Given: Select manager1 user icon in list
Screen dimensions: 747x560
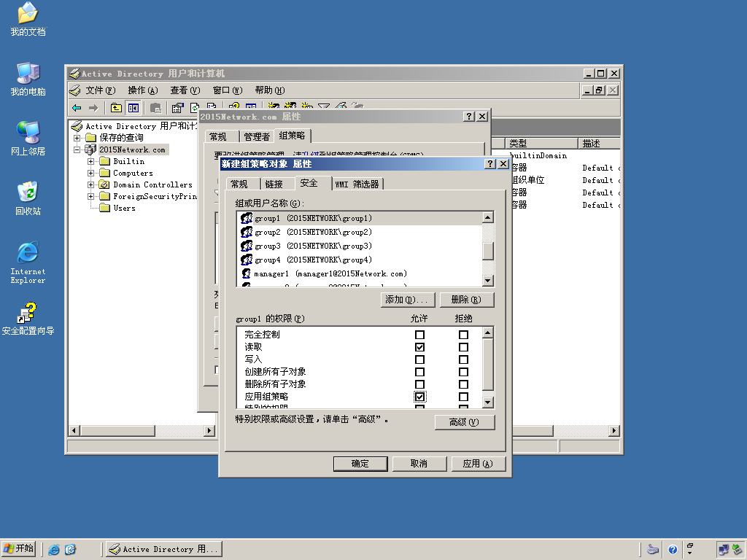Looking at the screenshot, I should [x=247, y=273].
